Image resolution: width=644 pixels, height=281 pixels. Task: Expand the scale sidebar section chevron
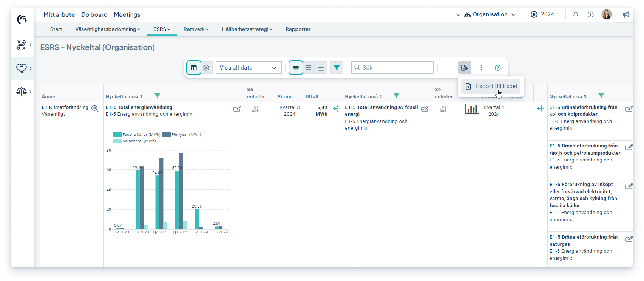(x=31, y=92)
